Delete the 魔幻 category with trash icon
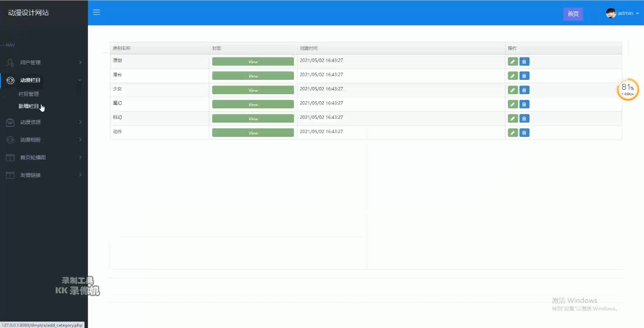This screenshot has width=644, height=328. pyautogui.click(x=524, y=105)
